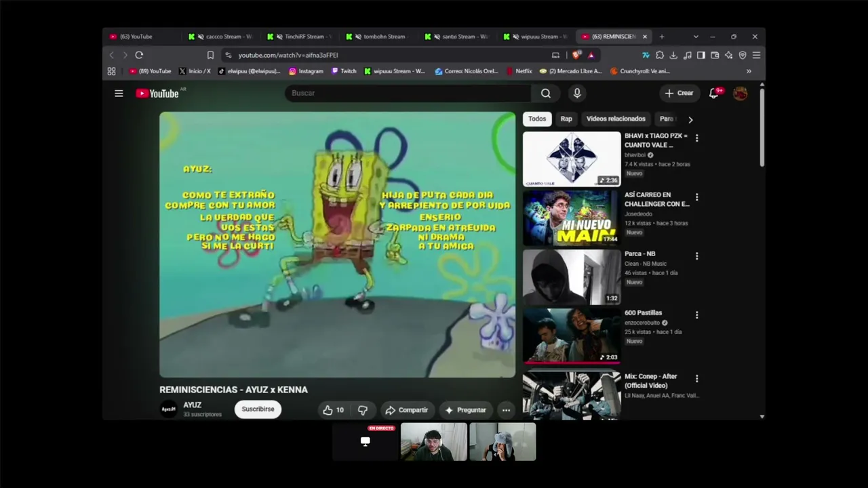Screen dimensions: 868x488
Task: Go back in browser history
Action: click(112, 55)
